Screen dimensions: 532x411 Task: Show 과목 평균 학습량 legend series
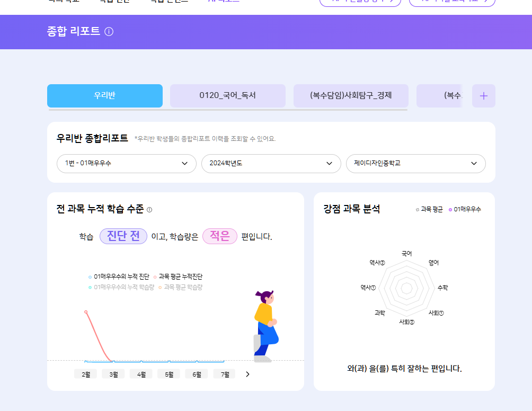[x=181, y=287]
